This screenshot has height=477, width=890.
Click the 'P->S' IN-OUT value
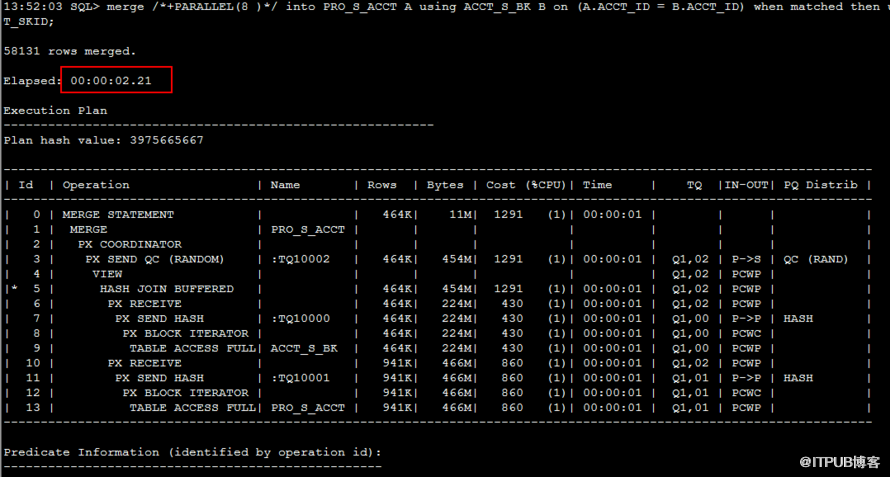[746, 259]
